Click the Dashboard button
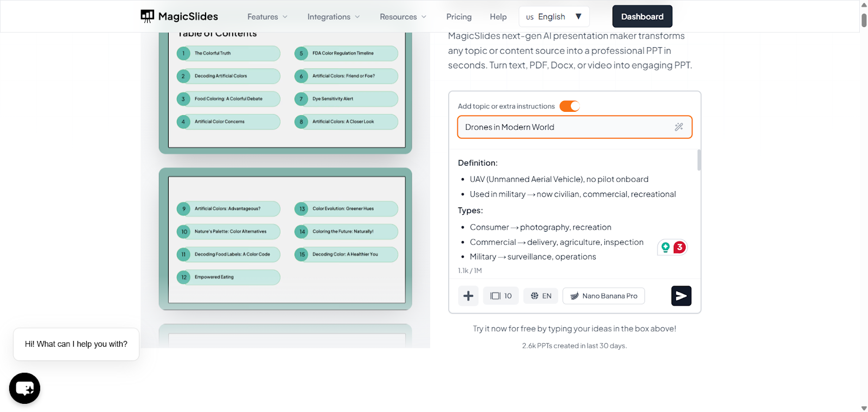868x412 pixels. click(x=642, y=16)
